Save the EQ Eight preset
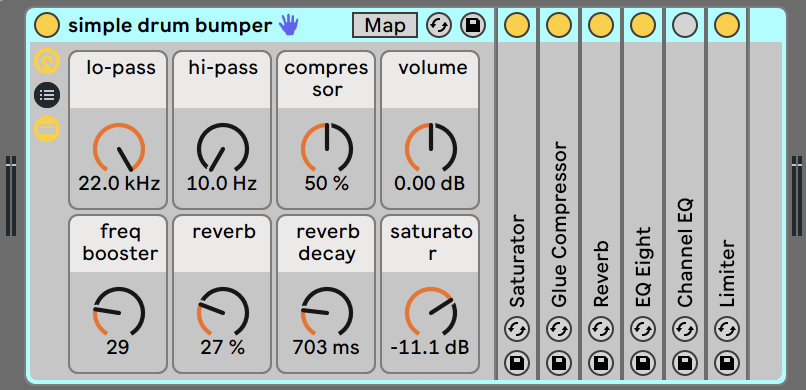This screenshot has width=806, height=390. click(x=643, y=363)
